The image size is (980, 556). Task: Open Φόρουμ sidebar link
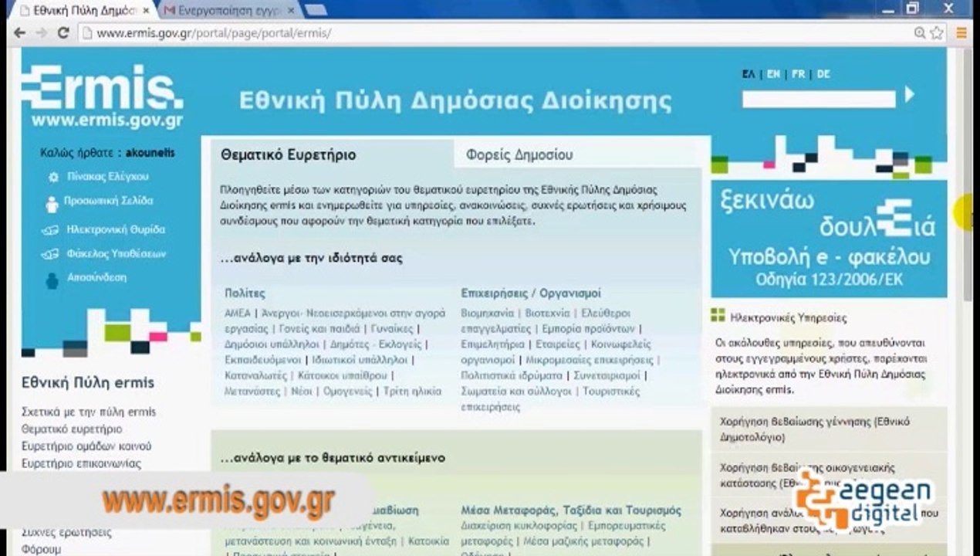[x=41, y=549]
